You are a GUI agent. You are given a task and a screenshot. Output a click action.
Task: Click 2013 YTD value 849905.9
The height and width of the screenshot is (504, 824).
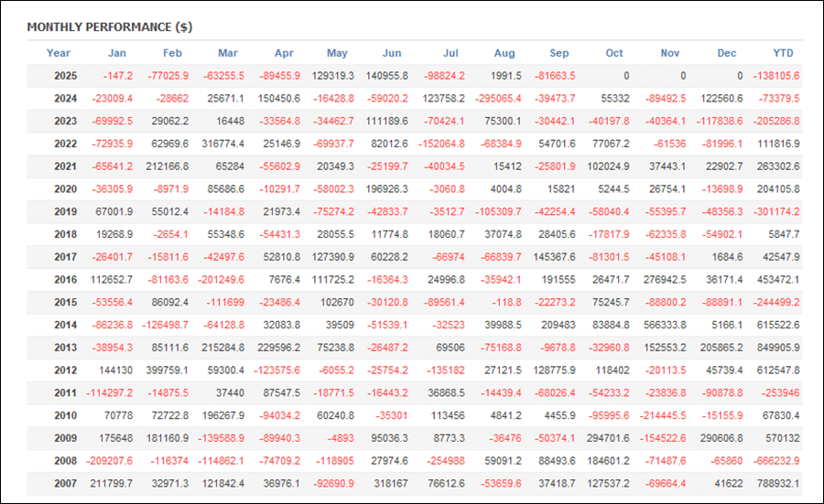tap(776, 347)
